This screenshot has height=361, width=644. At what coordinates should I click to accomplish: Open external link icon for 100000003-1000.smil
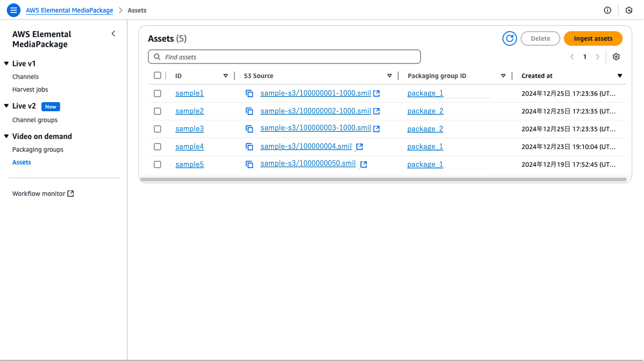pos(376,129)
